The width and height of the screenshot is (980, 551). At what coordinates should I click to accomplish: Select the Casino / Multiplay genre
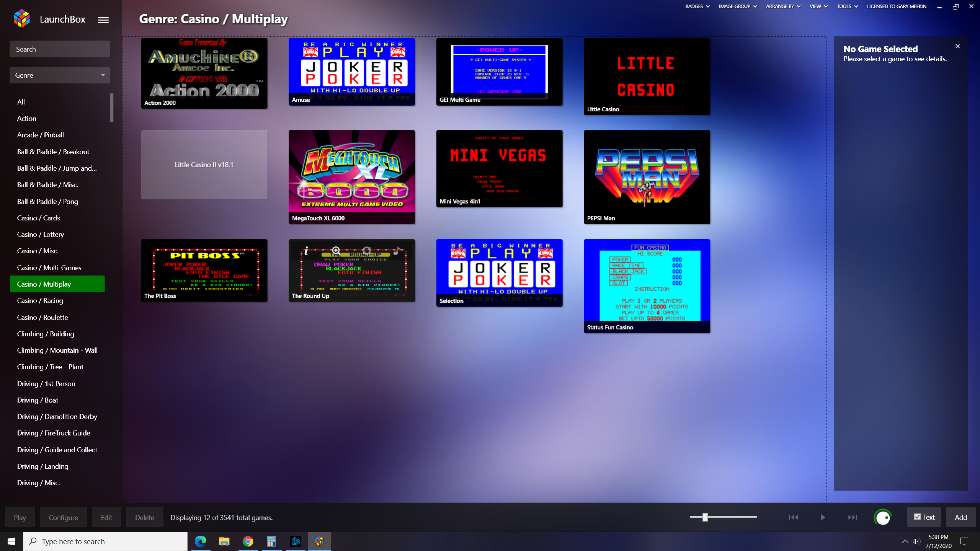tap(57, 284)
